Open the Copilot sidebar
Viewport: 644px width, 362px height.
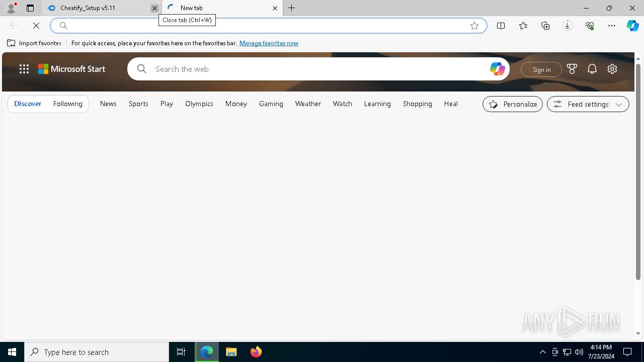point(633,26)
